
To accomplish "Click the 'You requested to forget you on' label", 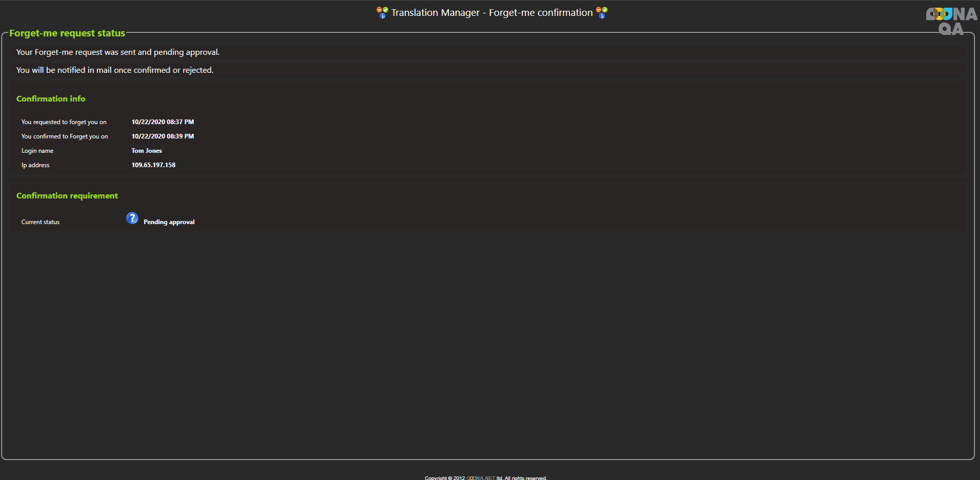I will pos(64,122).
